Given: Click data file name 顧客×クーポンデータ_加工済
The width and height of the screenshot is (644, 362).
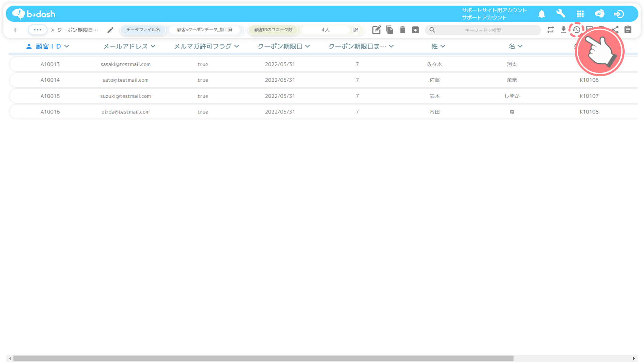Looking at the screenshot, I should (204, 30).
